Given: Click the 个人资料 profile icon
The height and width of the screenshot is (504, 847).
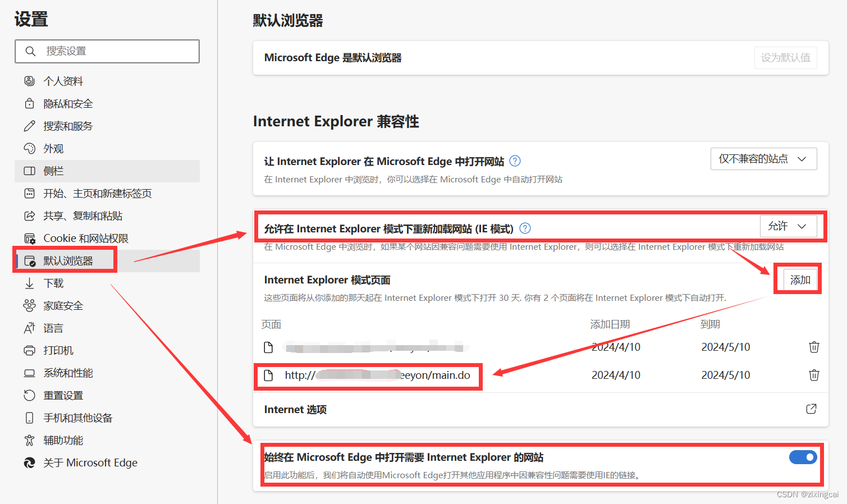Looking at the screenshot, I should click(29, 81).
